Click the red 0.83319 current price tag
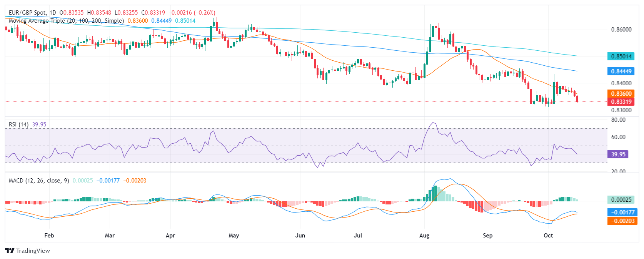Screen dimensions: 644x259 tap(621, 102)
